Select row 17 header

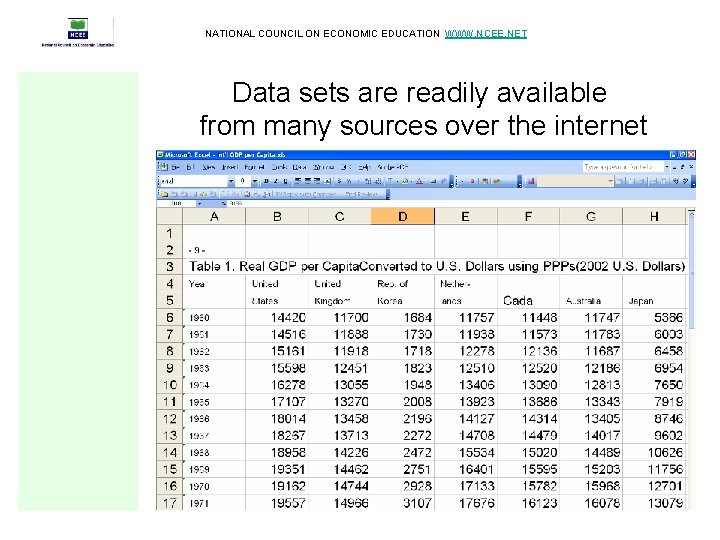(169, 503)
